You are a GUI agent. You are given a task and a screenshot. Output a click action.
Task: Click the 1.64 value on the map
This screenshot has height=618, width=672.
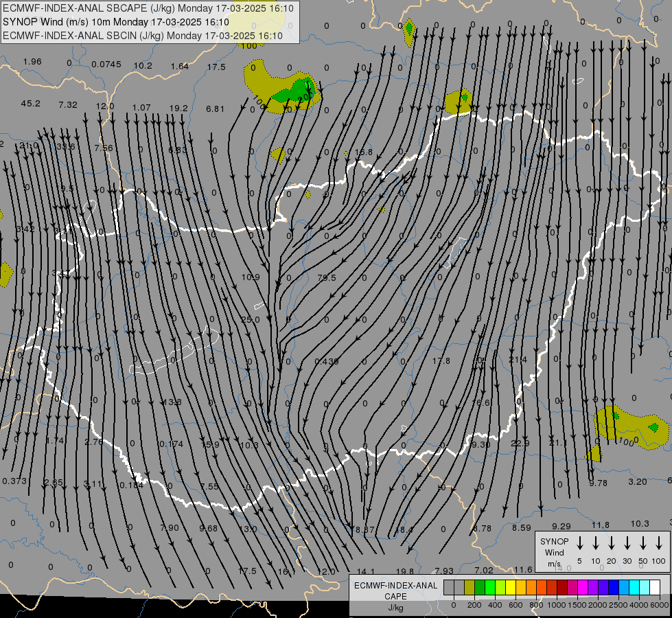[180, 66]
